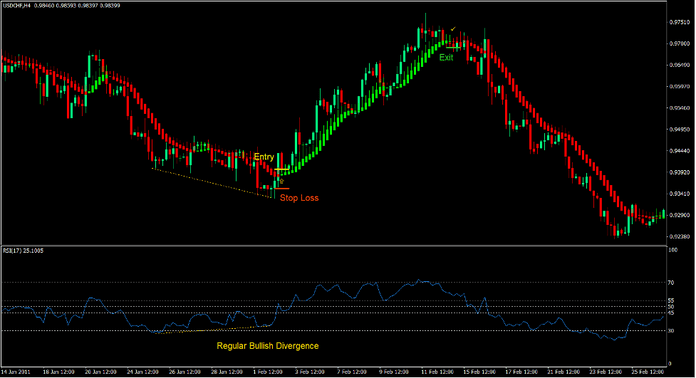Click the 28 Jan 12:00 time label
696x378 pixels.
tap(227, 372)
